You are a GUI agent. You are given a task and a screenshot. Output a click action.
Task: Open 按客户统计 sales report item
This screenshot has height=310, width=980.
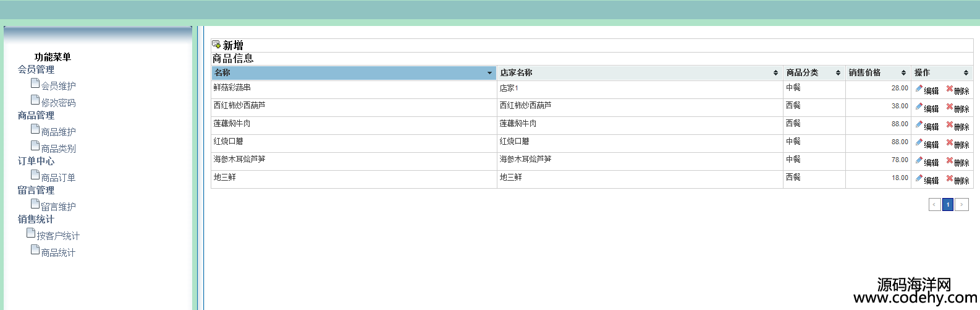58,236
